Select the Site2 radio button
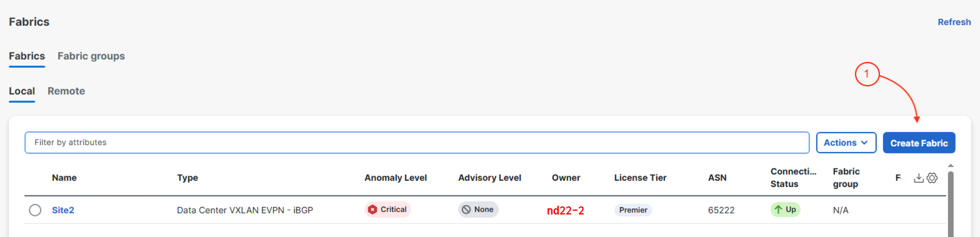The height and width of the screenshot is (237, 980). coord(35,210)
